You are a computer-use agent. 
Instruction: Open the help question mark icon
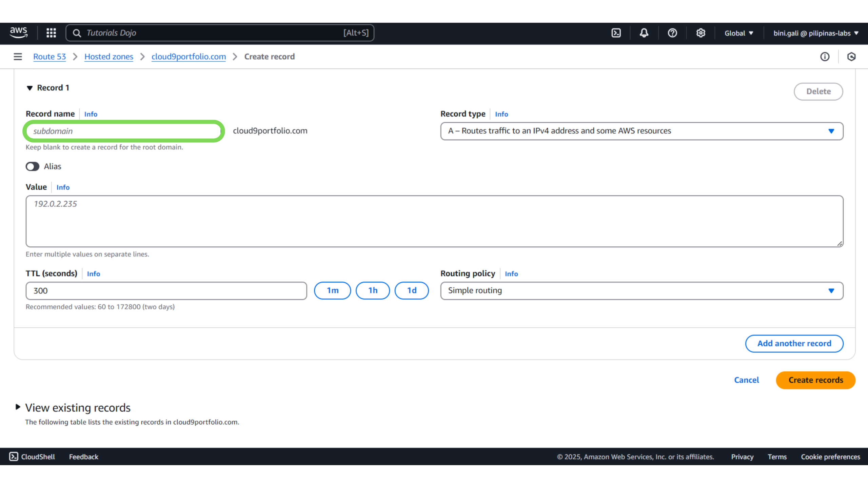[x=672, y=33]
